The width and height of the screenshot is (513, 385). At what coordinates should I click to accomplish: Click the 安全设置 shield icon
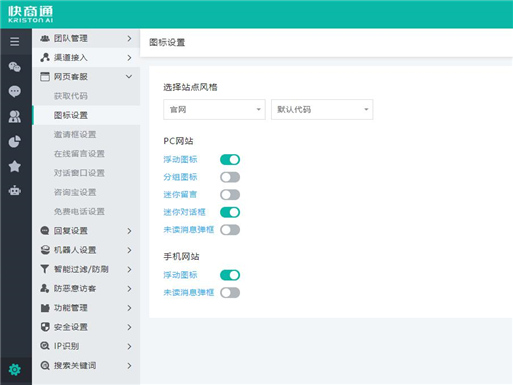pyautogui.click(x=45, y=327)
